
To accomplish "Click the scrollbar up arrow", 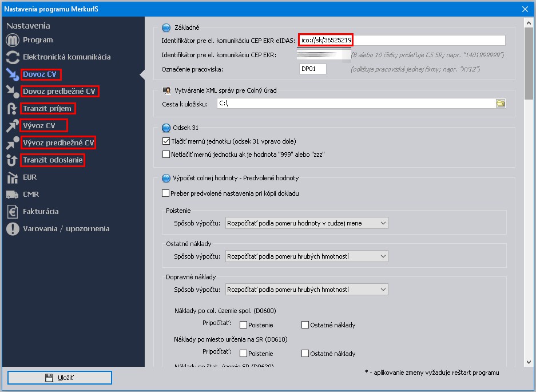I will [529, 23].
